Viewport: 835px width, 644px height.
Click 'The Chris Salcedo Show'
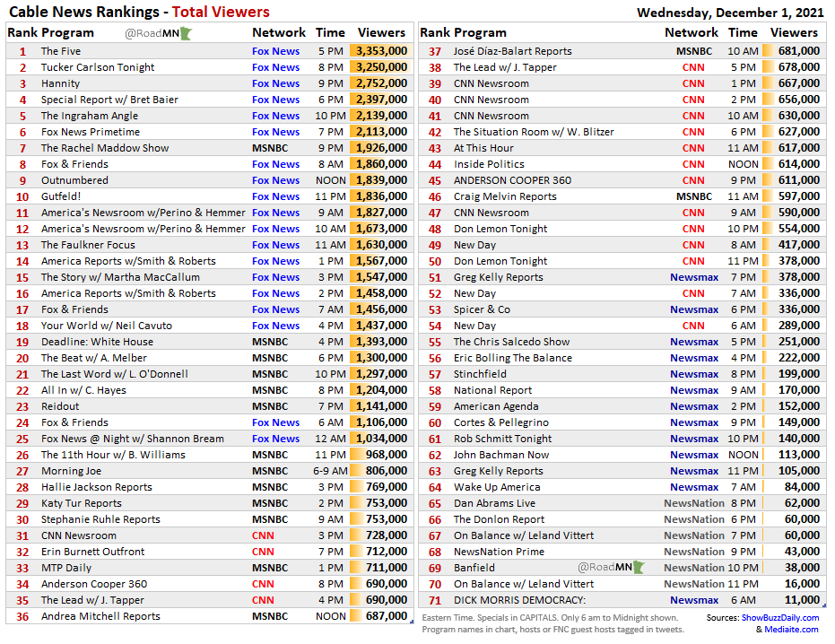511,342
